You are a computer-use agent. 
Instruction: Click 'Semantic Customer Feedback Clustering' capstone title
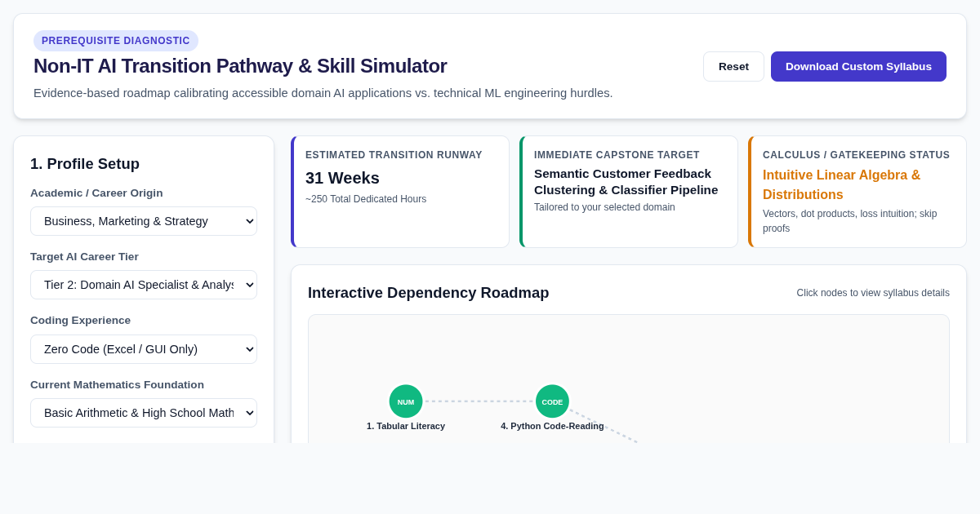pos(626,182)
